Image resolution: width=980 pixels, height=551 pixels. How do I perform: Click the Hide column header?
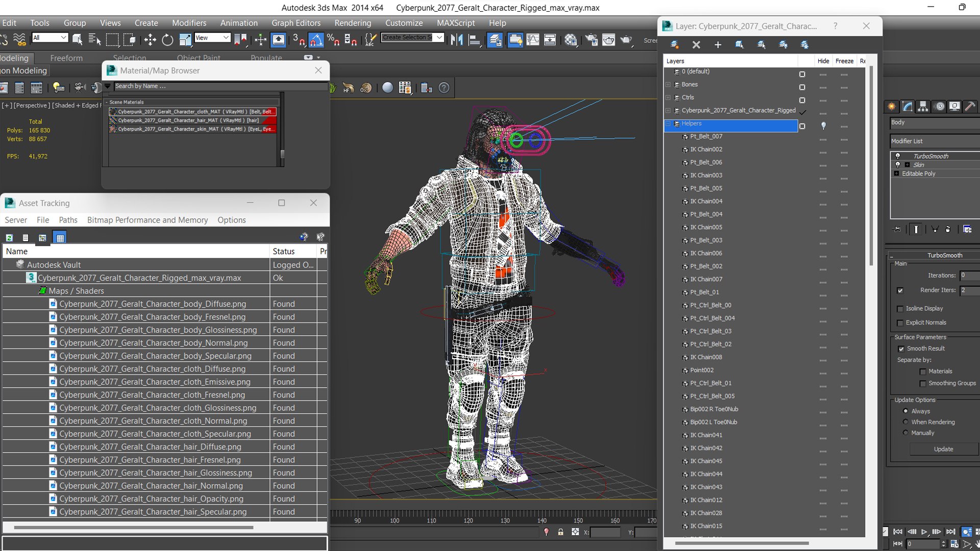click(823, 61)
